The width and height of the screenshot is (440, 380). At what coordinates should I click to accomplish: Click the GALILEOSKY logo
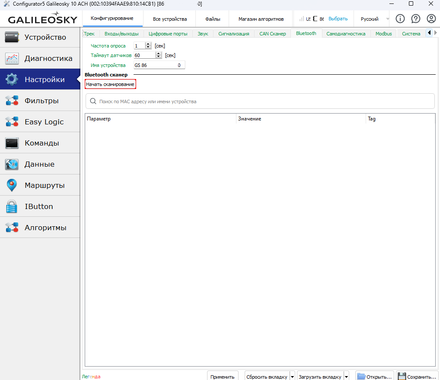point(42,18)
